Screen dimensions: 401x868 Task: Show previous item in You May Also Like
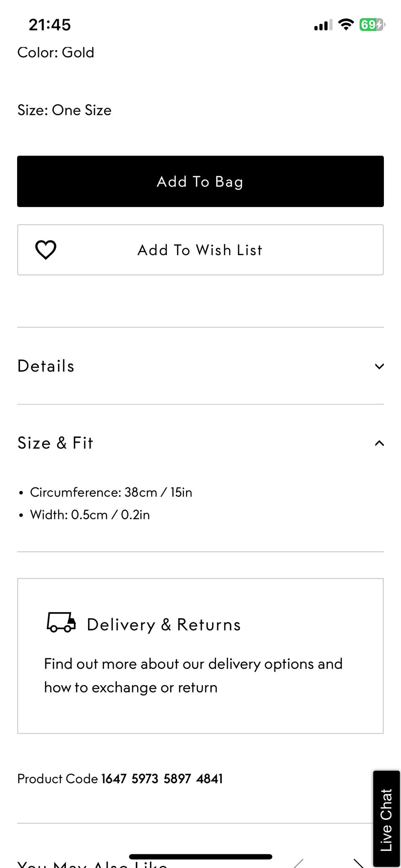pos(298,863)
